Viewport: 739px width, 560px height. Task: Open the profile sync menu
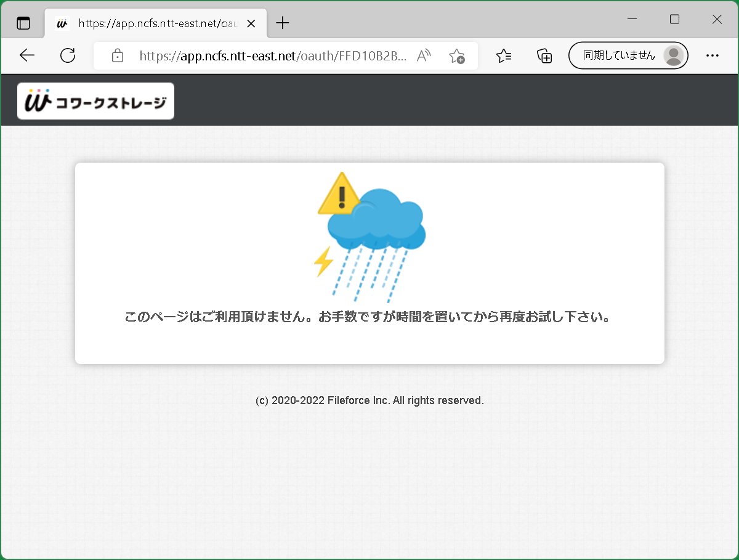coord(673,55)
